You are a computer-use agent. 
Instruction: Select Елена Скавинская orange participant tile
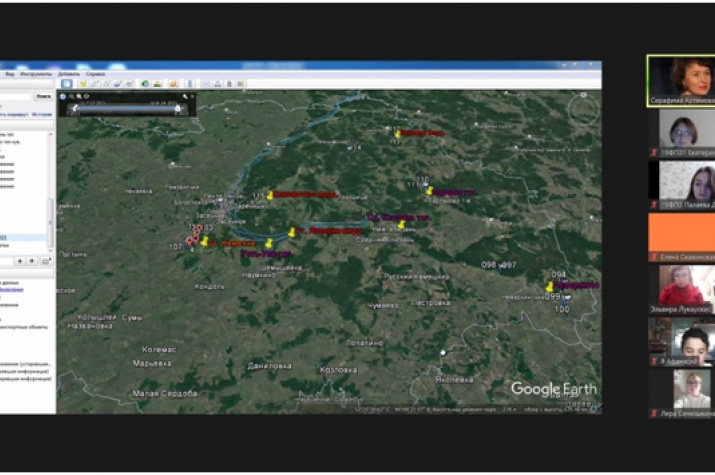coord(682,237)
